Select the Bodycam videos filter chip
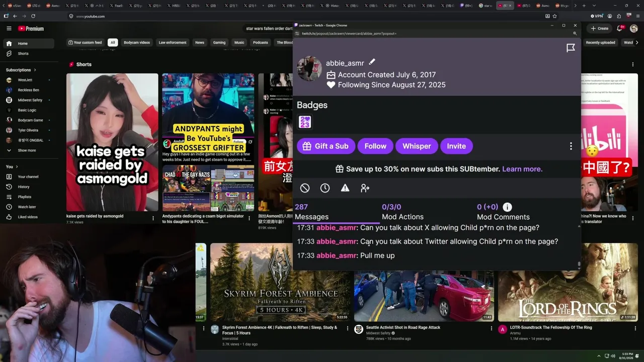The image size is (644, 362). 137,43
